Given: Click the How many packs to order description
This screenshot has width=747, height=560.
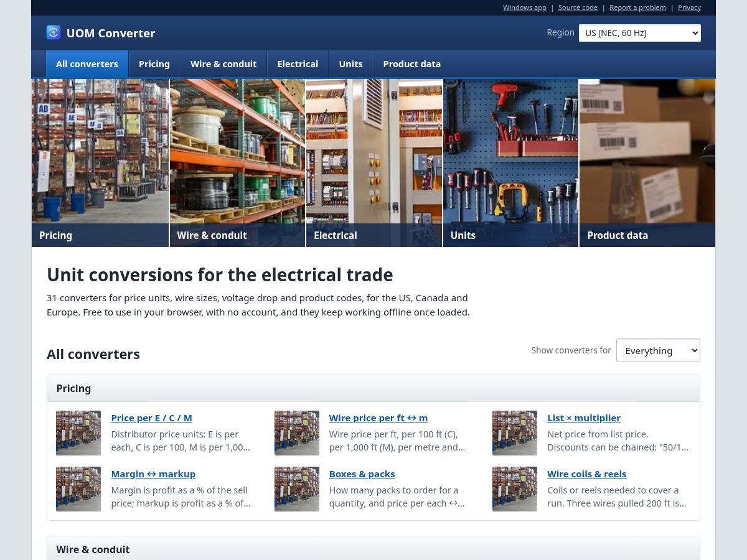Looking at the screenshot, I should (397, 497).
